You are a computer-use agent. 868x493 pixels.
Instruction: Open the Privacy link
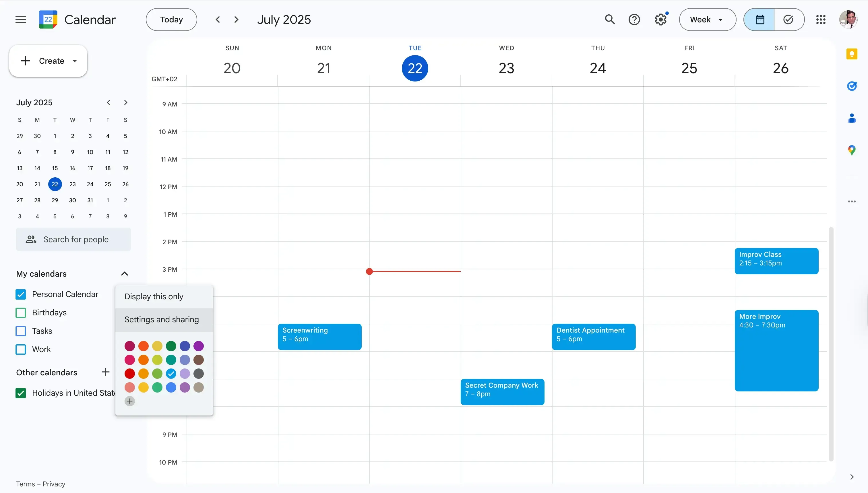(55, 484)
